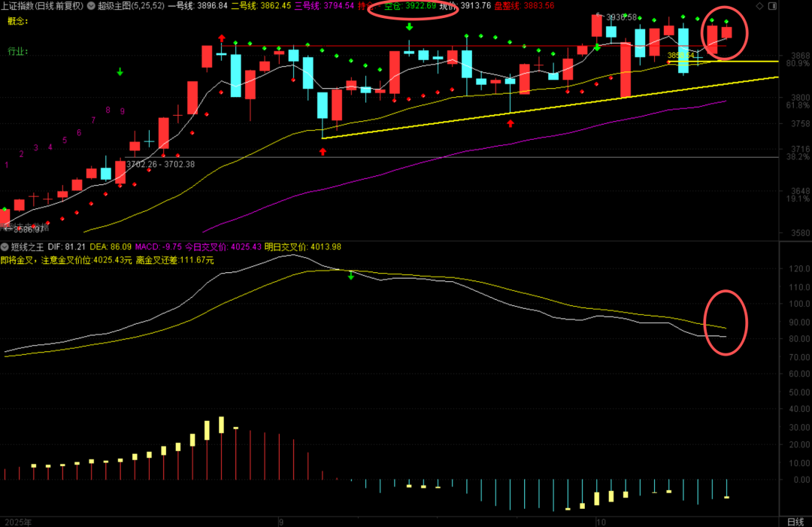Click the 38.2% Fibonacci level label
The height and width of the screenshot is (527, 812).
point(797,156)
